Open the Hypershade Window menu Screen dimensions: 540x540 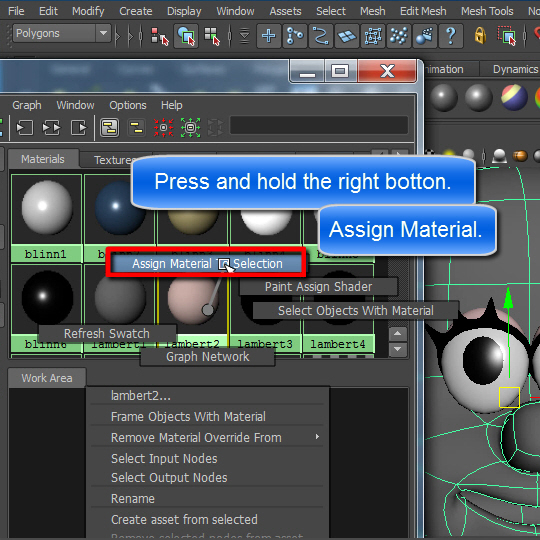pos(75,105)
